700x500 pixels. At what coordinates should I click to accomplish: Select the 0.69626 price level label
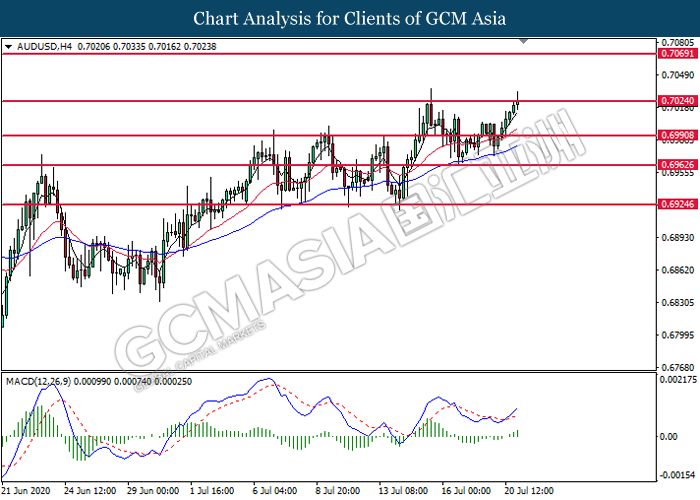click(x=677, y=165)
